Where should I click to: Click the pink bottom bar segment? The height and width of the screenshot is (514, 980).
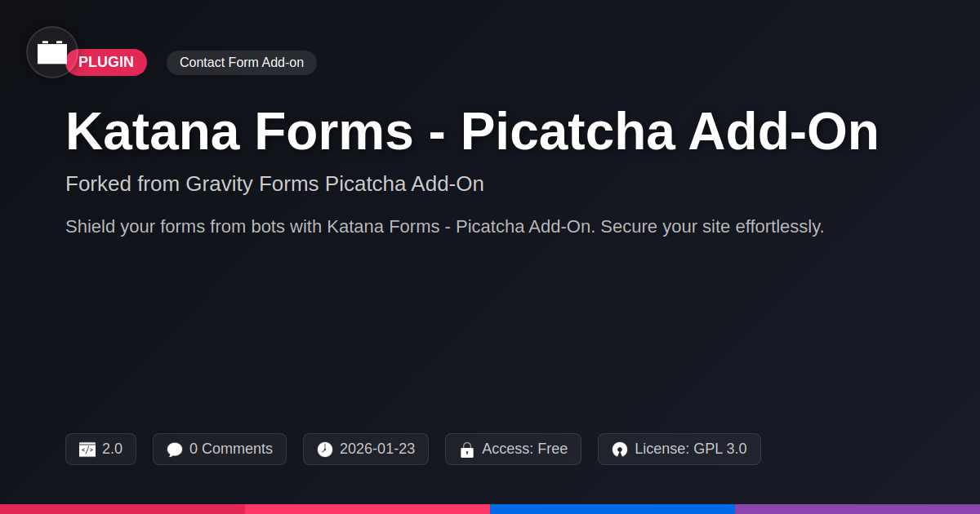[x=367, y=509]
